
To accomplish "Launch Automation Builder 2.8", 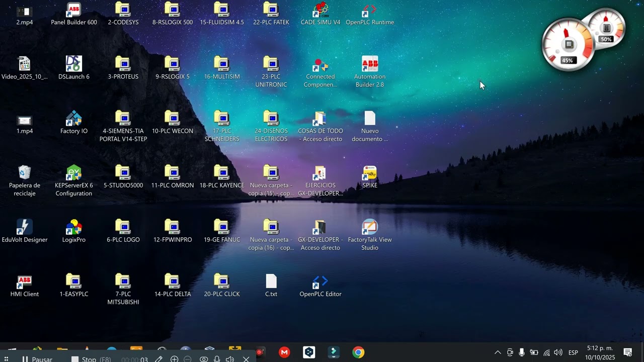I will [370, 72].
